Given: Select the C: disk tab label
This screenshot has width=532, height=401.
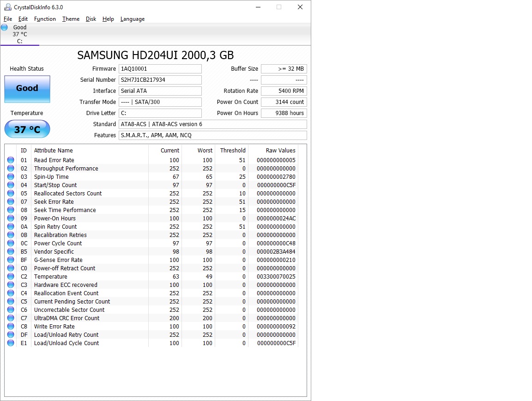Looking at the screenshot, I should click(x=20, y=42).
